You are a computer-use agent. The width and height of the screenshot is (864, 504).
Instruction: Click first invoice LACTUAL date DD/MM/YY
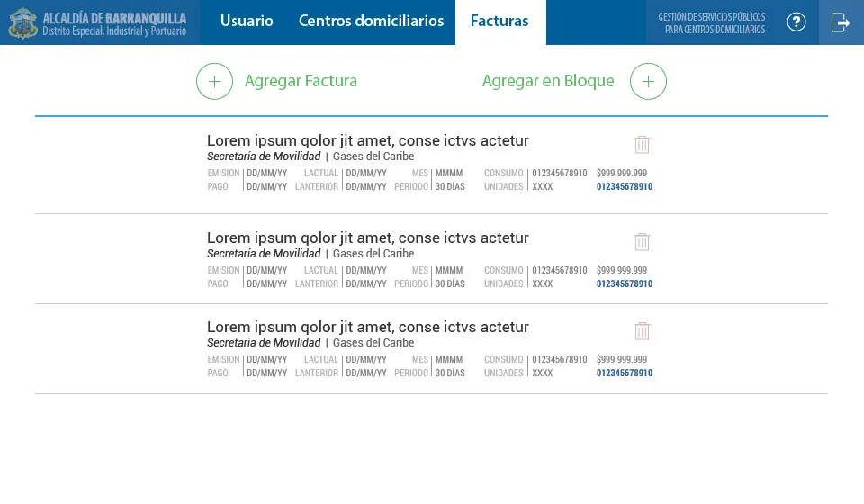[x=366, y=173]
